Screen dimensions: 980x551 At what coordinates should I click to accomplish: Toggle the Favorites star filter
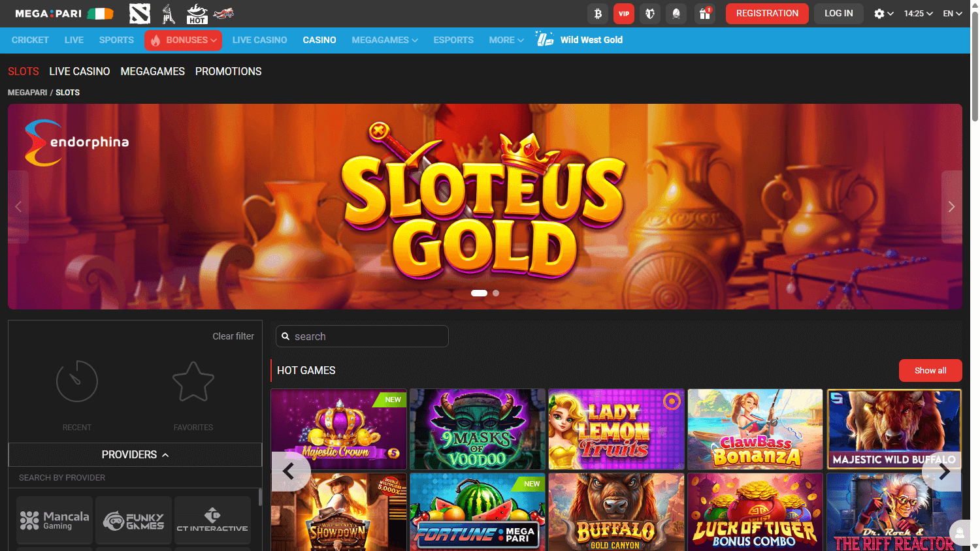tap(193, 390)
